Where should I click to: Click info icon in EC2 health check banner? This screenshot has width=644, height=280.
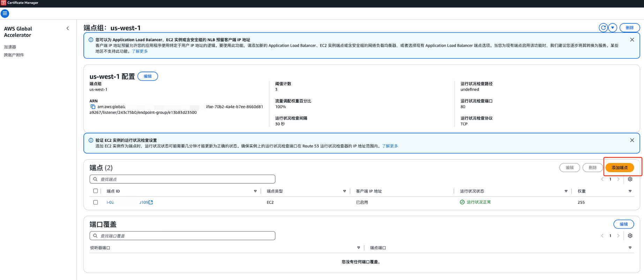tap(91, 140)
